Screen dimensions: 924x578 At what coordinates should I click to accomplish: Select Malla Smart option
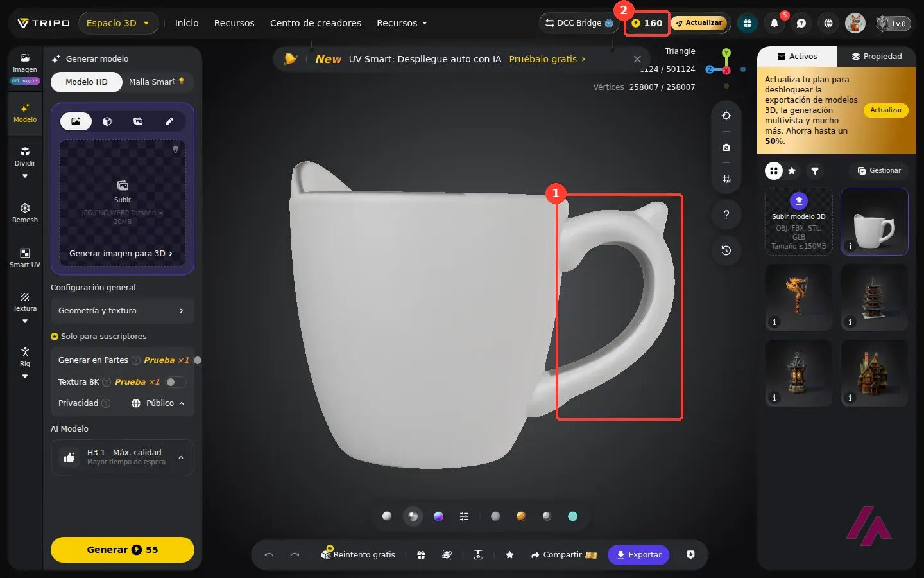tap(157, 82)
